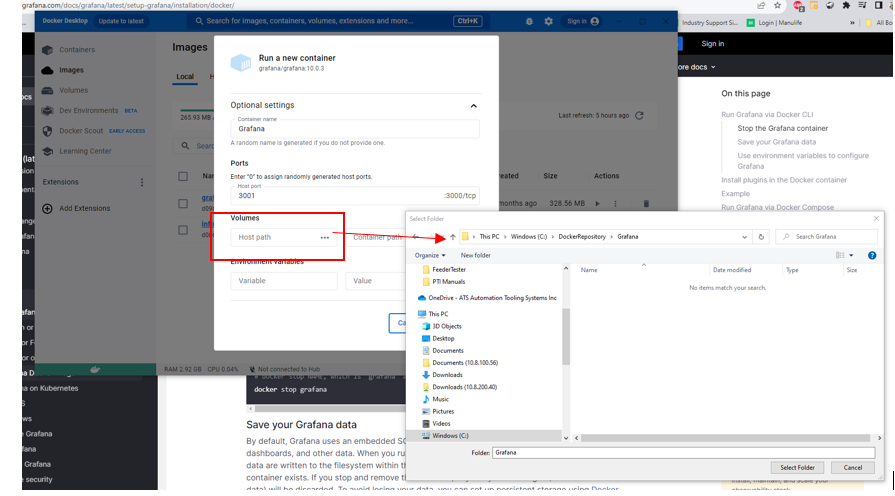Screen dimensions: 895x496
Task: Open view options dropdown arrow
Action: 851,255
